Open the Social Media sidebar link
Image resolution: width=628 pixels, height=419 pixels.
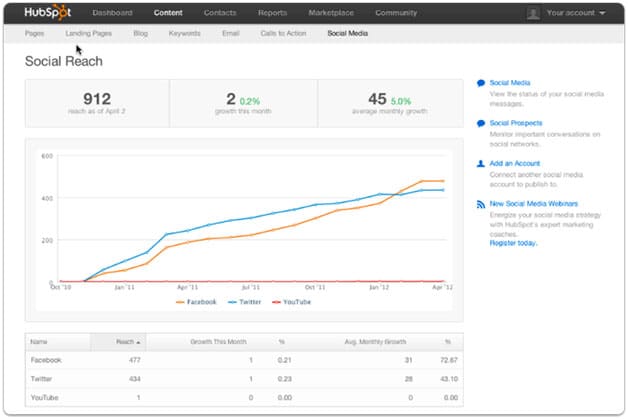[x=510, y=83]
